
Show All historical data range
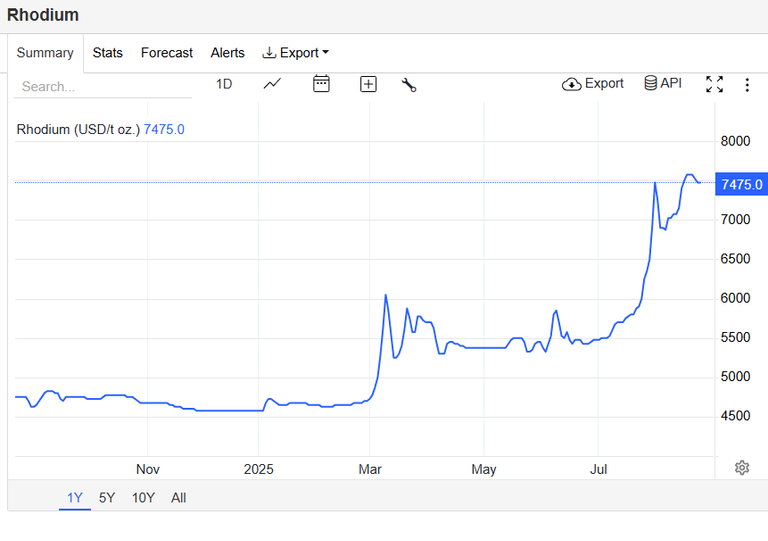179,498
